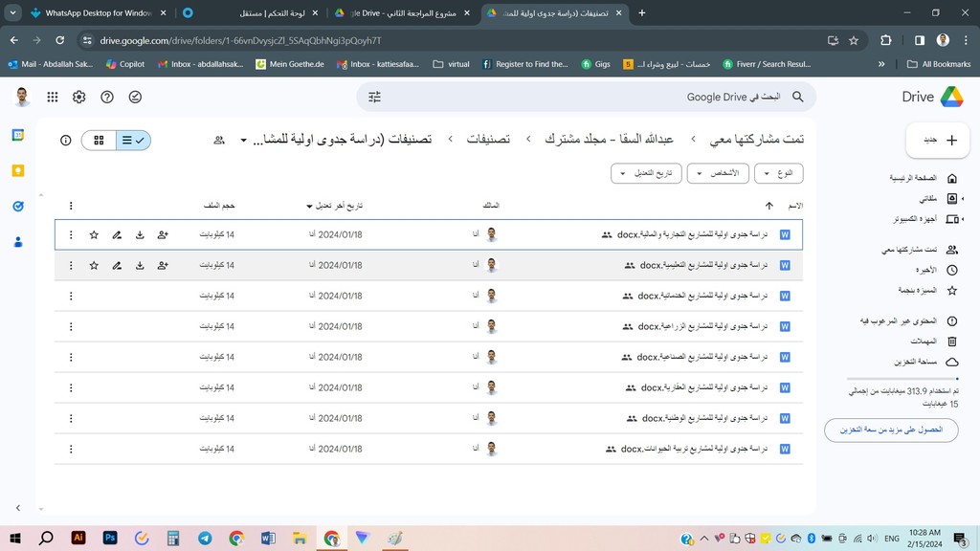
Task: Switch to grid layout view
Action: (99, 141)
